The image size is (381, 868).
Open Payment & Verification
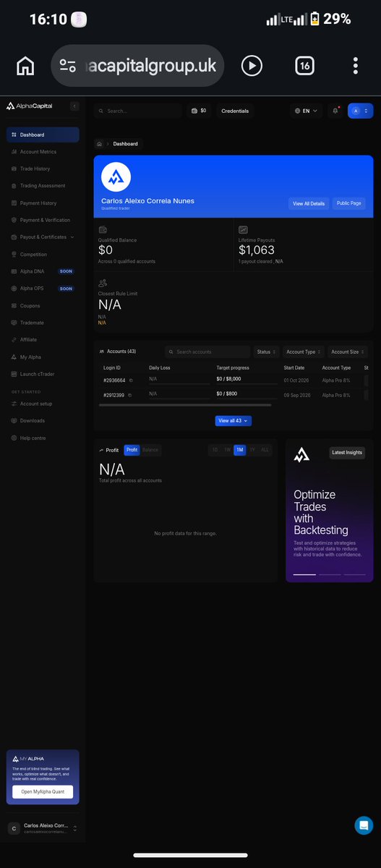click(x=43, y=220)
